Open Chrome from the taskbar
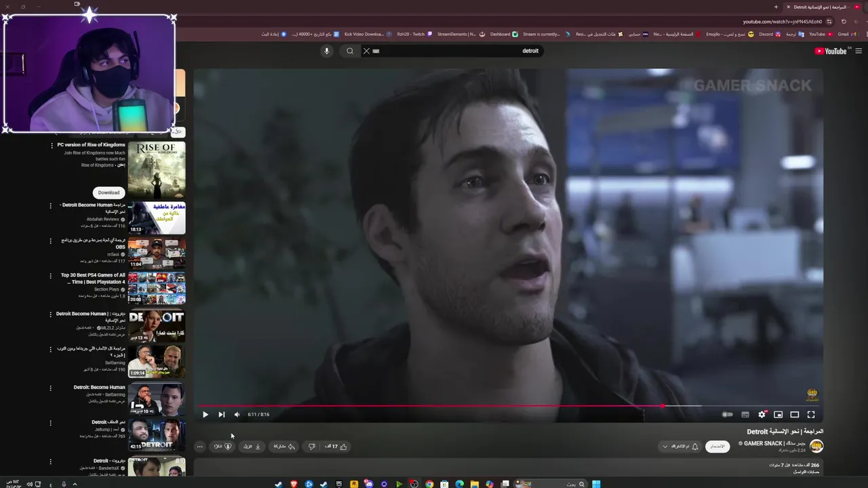 point(429,484)
